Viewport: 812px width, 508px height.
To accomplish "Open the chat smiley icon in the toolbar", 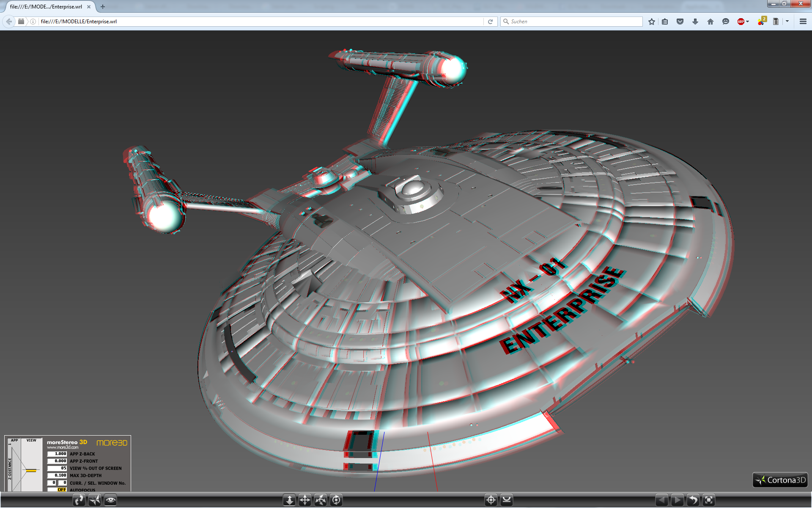I will [x=726, y=22].
